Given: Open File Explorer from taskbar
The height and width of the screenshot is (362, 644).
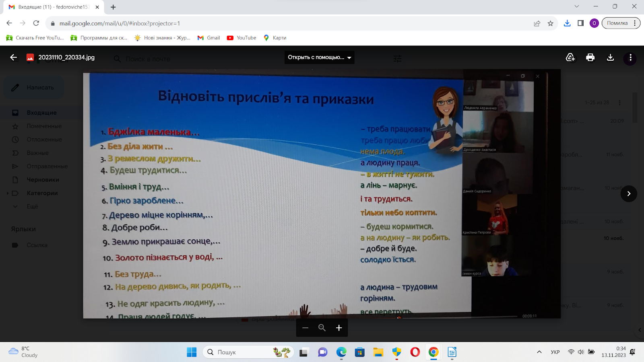Looking at the screenshot, I should [x=378, y=352].
